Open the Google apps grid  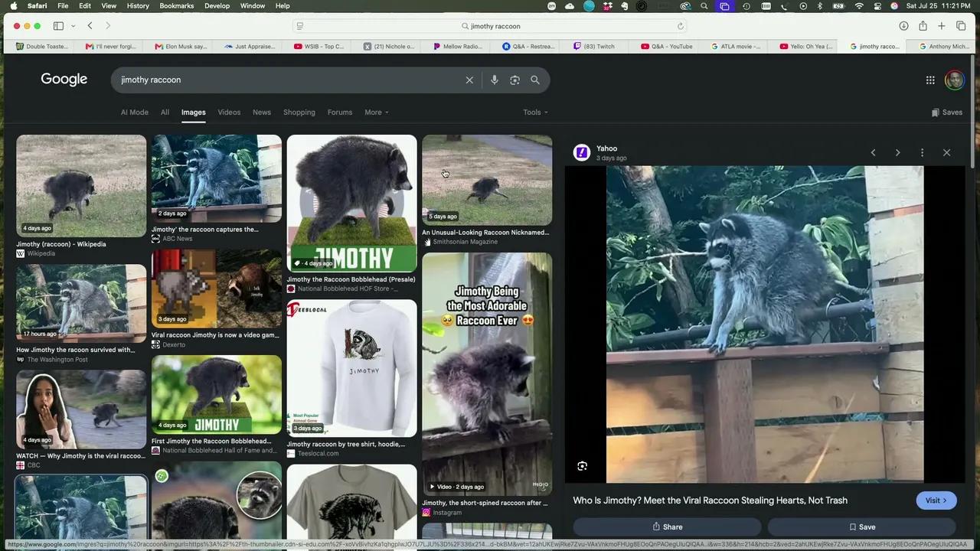click(930, 80)
